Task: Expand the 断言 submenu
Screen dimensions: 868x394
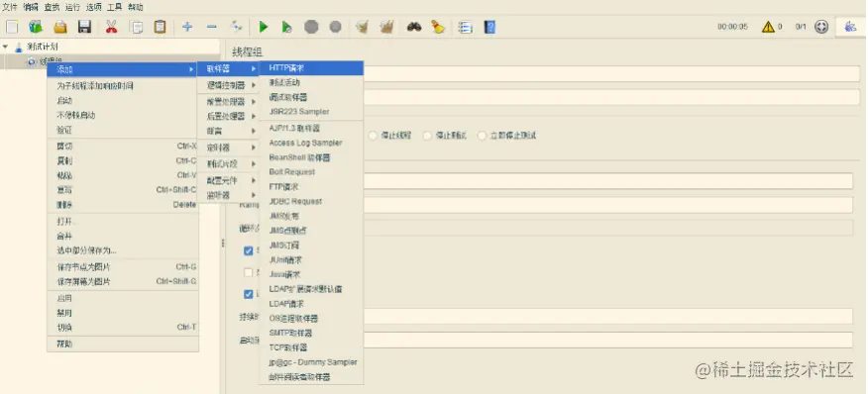Action: pyautogui.click(x=228, y=131)
